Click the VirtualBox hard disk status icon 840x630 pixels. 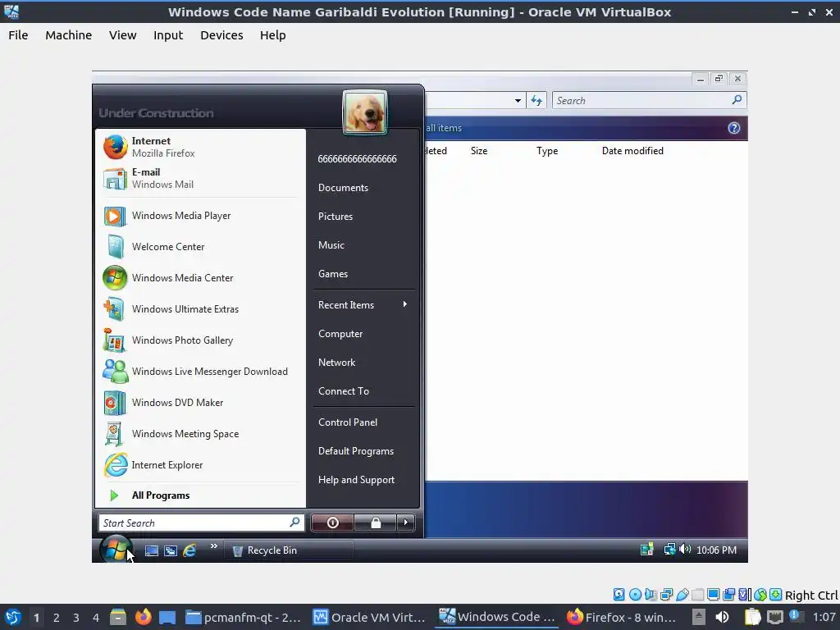(619, 594)
